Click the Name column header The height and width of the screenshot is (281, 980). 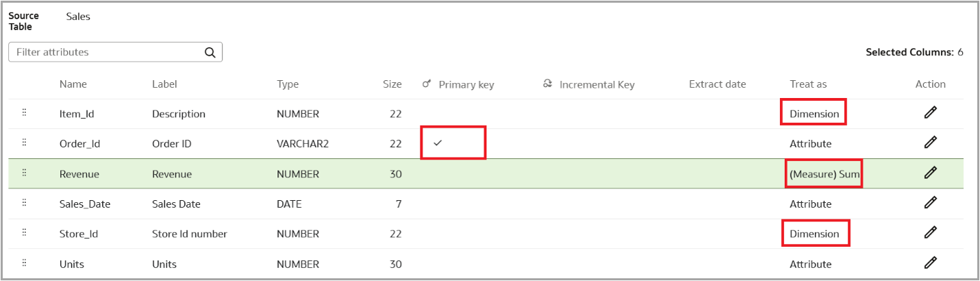(x=73, y=84)
